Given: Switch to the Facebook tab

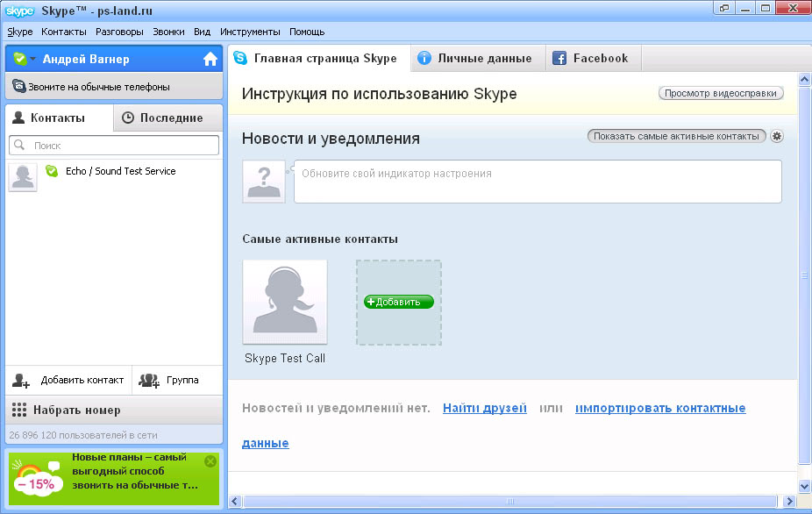Looking at the screenshot, I should [594, 58].
